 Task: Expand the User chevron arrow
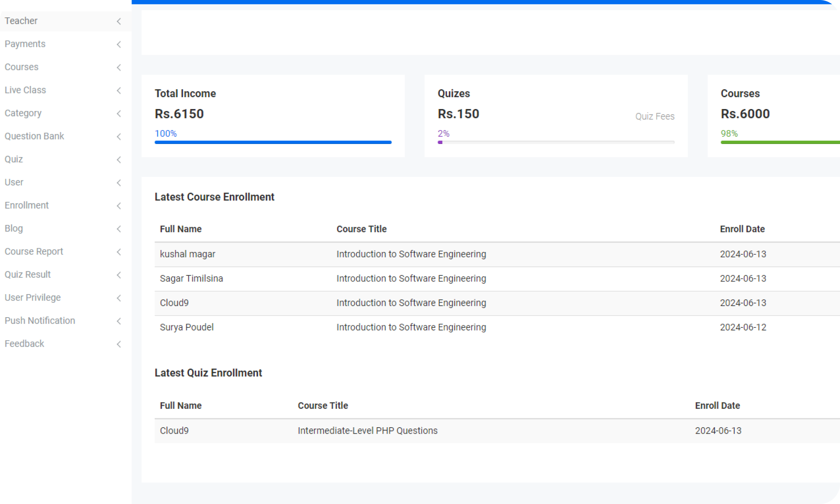tap(119, 183)
